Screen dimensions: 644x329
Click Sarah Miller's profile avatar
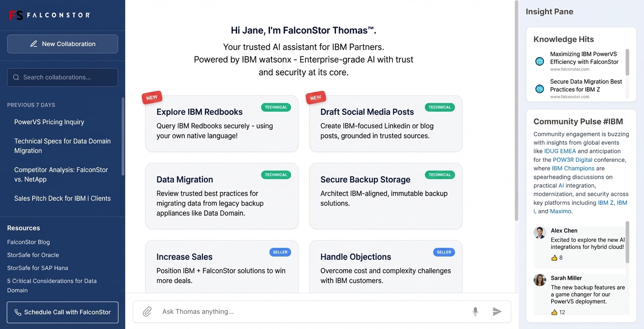(540, 280)
